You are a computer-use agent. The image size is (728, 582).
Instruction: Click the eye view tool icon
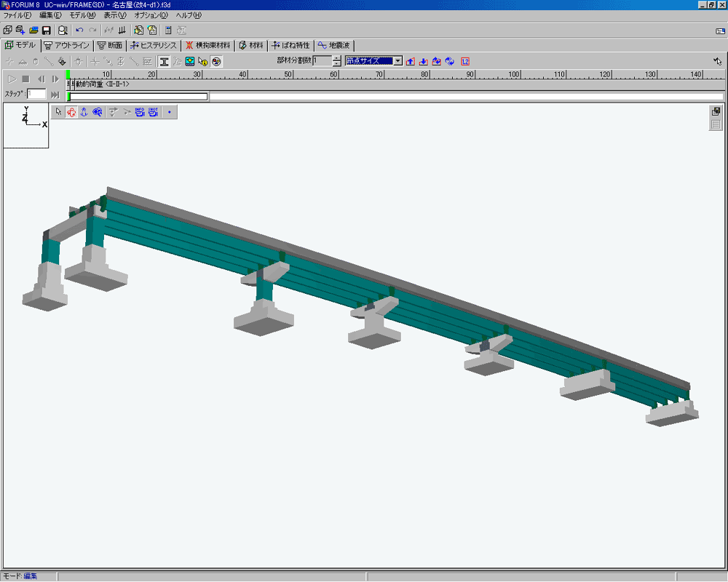tap(97, 112)
